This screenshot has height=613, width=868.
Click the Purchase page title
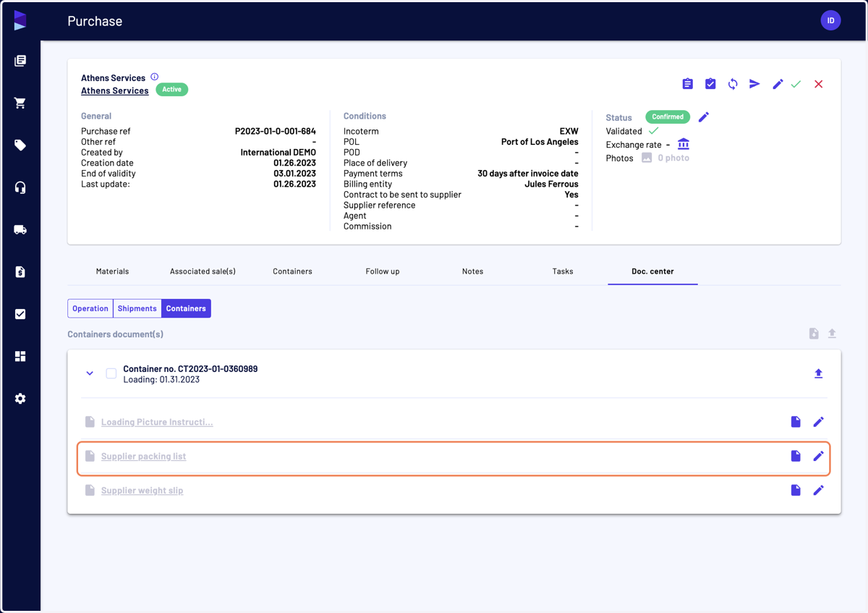[95, 21]
